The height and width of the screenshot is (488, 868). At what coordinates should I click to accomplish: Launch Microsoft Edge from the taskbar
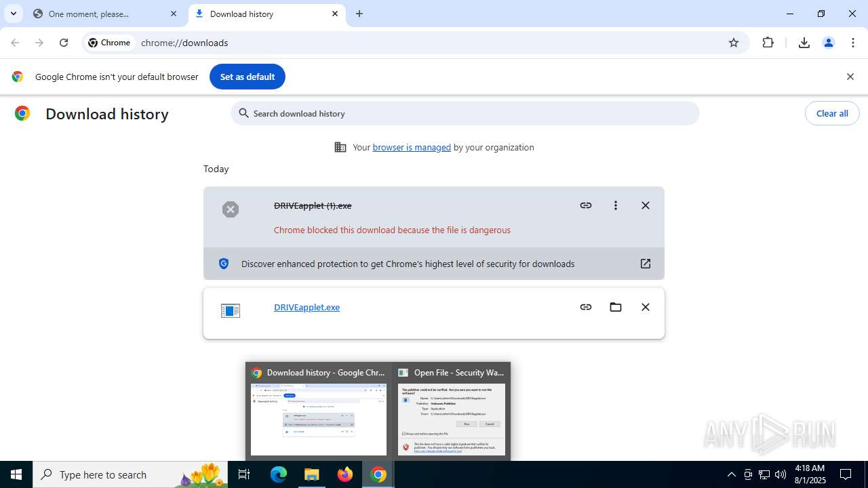pyautogui.click(x=279, y=474)
